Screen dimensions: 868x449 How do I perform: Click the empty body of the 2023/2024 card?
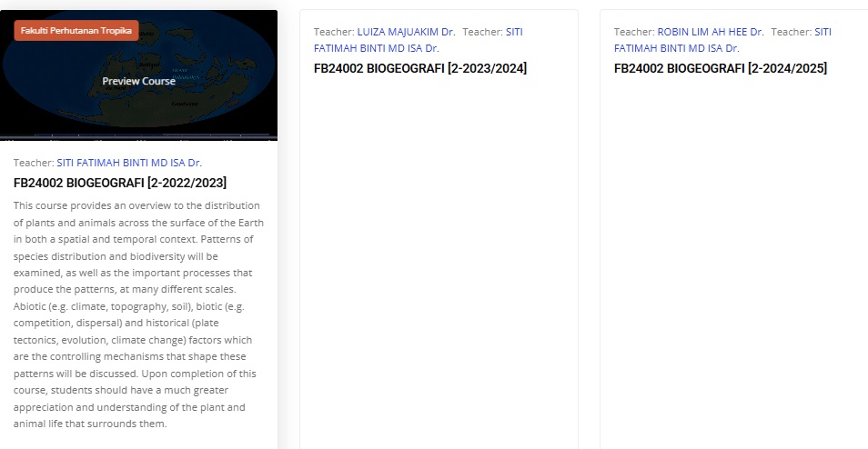(439, 273)
